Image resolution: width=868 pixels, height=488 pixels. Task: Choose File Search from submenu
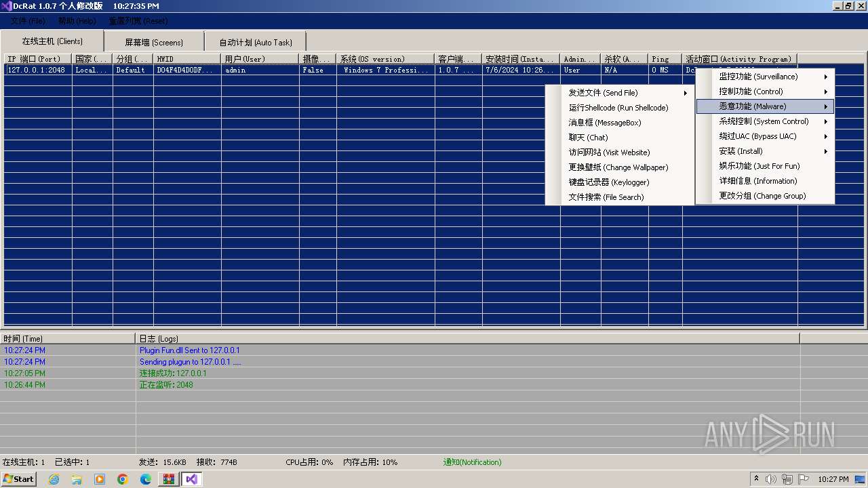point(620,197)
